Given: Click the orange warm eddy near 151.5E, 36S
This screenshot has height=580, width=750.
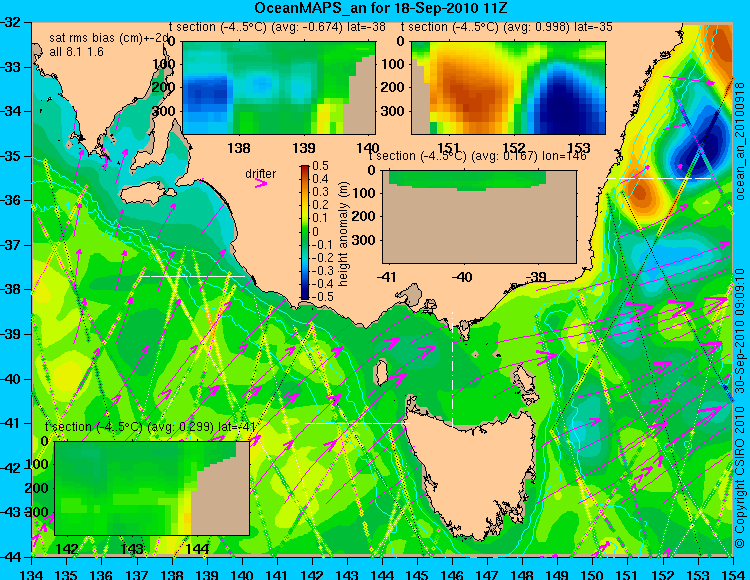Looking at the screenshot, I should [x=641, y=191].
